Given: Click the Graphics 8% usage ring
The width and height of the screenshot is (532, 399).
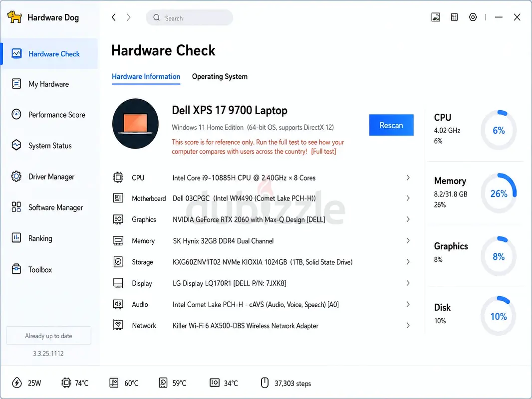Looking at the screenshot, I should click(x=499, y=256).
